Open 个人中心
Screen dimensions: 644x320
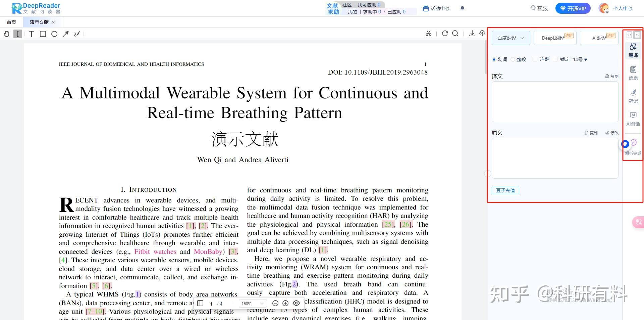click(623, 8)
